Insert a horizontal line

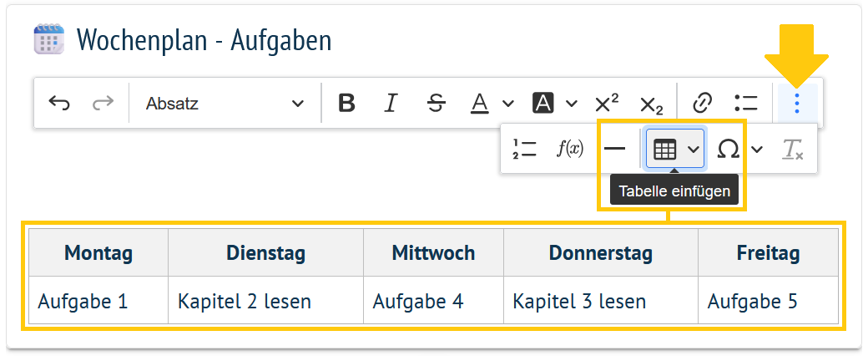pyautogui.click(x=614, y=150)
